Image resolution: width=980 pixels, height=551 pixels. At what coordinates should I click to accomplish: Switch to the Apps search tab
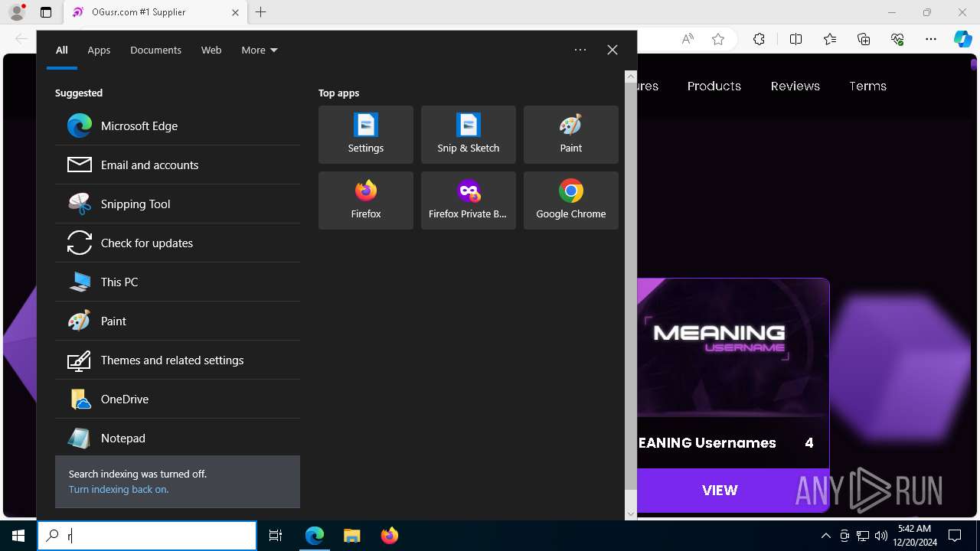coord(99,50)
